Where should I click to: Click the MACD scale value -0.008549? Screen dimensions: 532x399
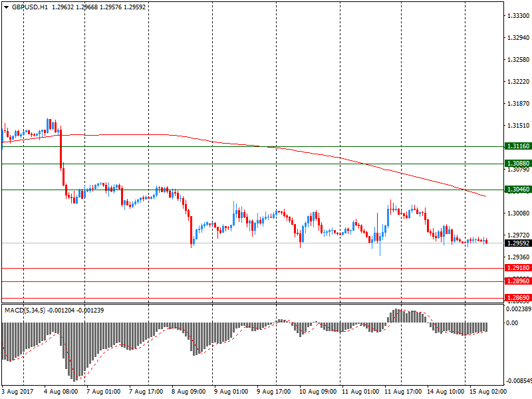point(518,380)
